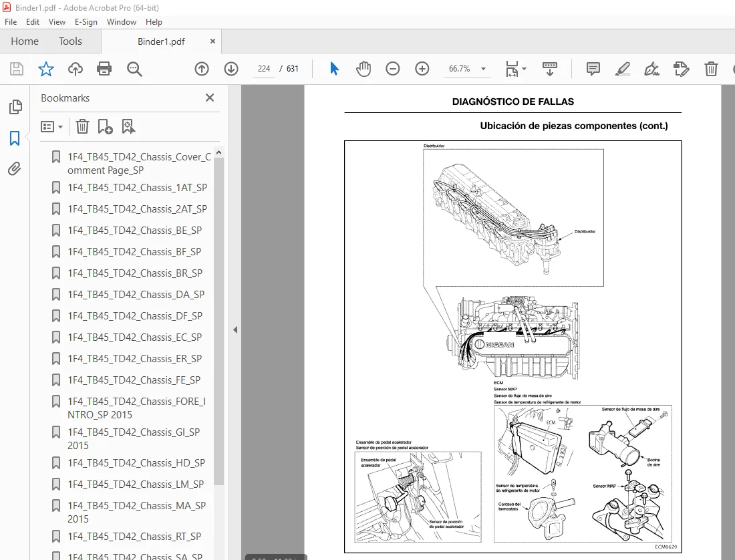Switch to the Home tab

(x=25, y=41)
